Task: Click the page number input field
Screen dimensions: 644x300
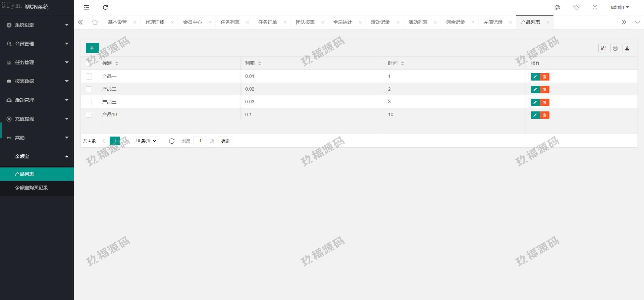Action: [x=200, y=141]
